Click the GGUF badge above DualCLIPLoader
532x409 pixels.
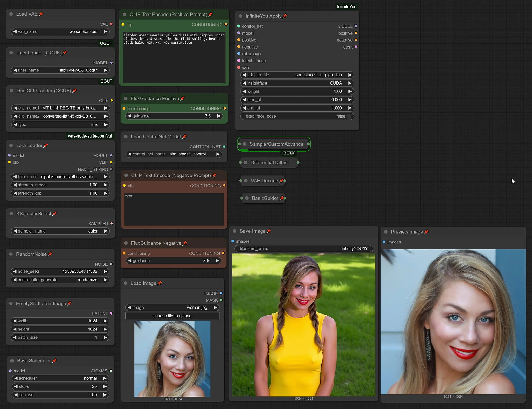[x=106, y=81]
